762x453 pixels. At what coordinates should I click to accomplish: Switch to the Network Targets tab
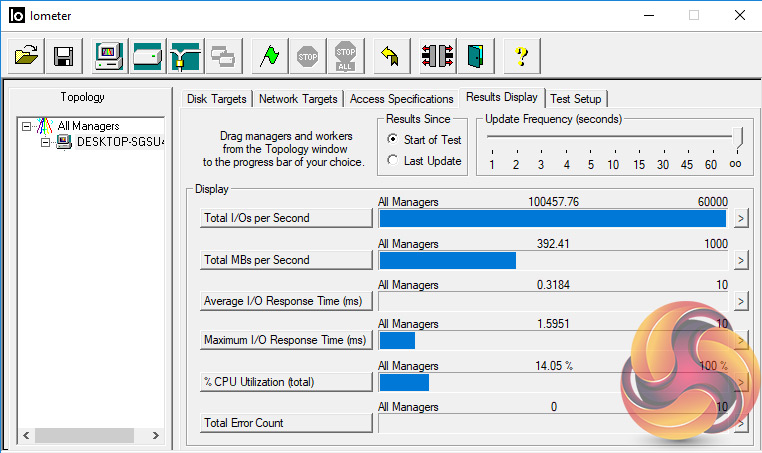298,99
